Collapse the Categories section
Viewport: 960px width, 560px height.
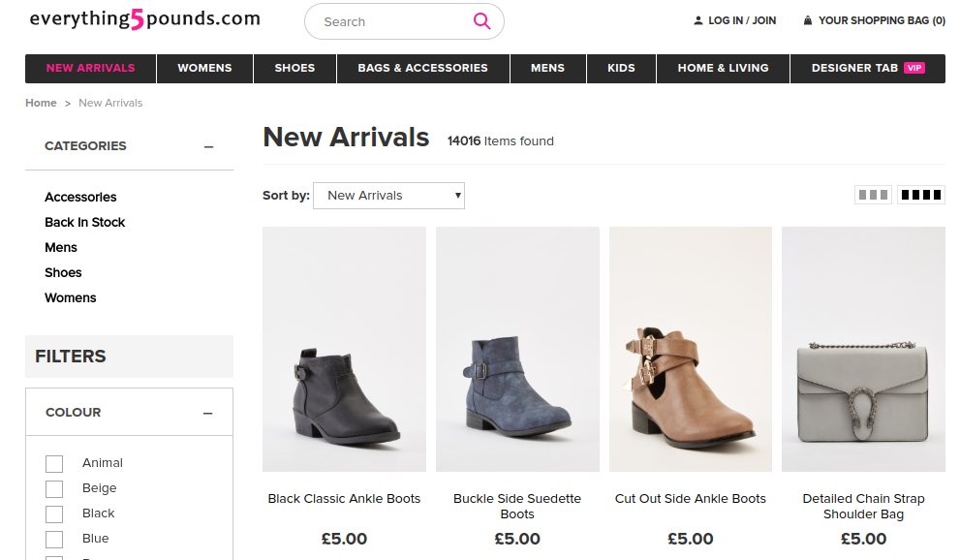pyautogui.click(x=208, y=146)
